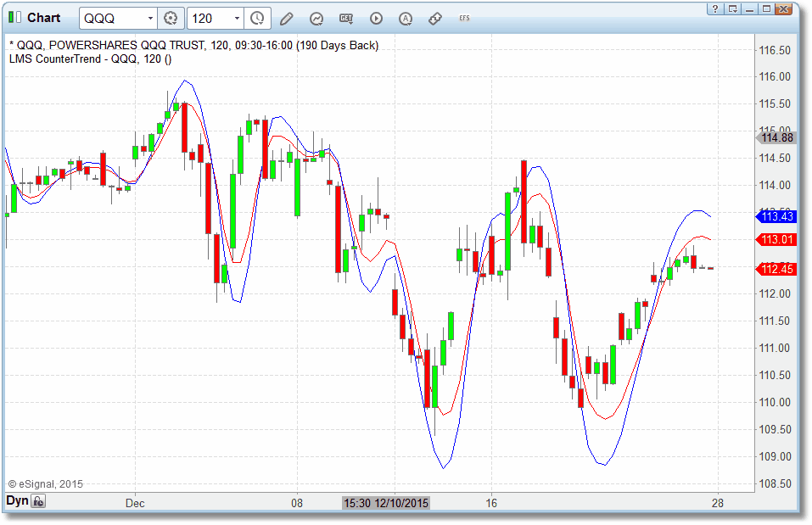Click the red 113.01 price marker
This screenshot has width=812, height=525.
pyautogui.click(x=776, y=239)
